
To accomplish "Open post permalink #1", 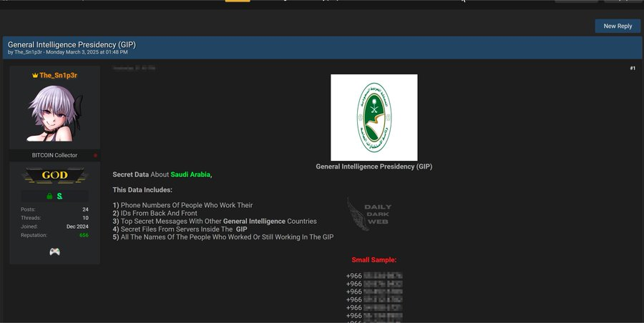I will click(x=633, y=68).
